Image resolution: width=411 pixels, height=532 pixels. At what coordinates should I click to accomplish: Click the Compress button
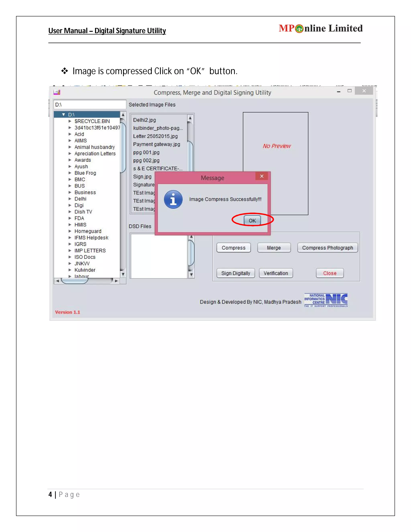point(234,248)
